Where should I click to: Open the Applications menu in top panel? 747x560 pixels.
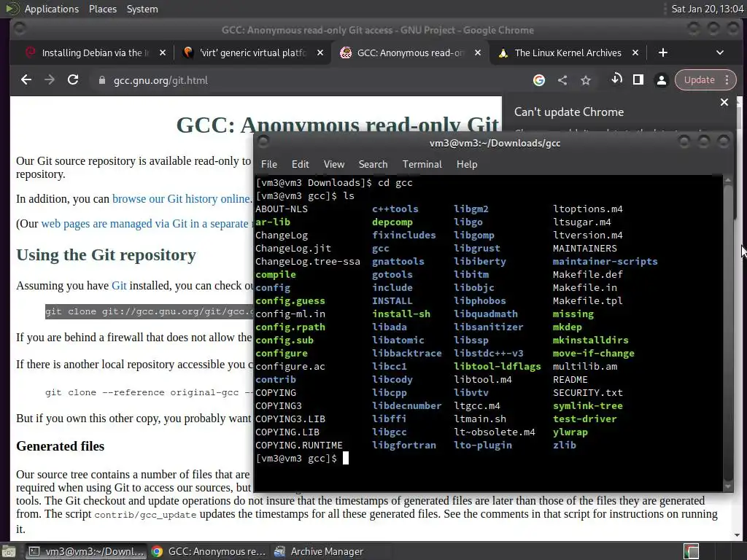(x=52, y=9)
